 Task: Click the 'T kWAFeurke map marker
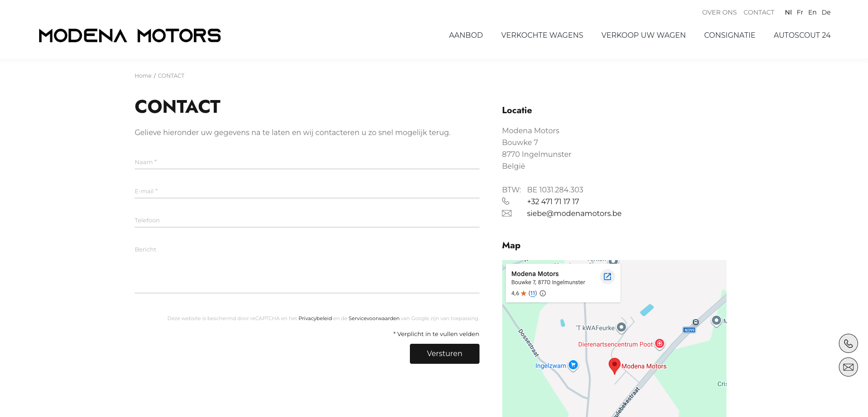[x=621, y=327]
